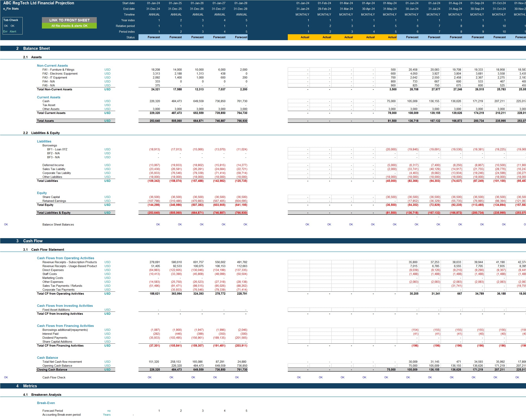Select the Metrics section header
Viewport: 526px width, 420px height.
point(30,386)
